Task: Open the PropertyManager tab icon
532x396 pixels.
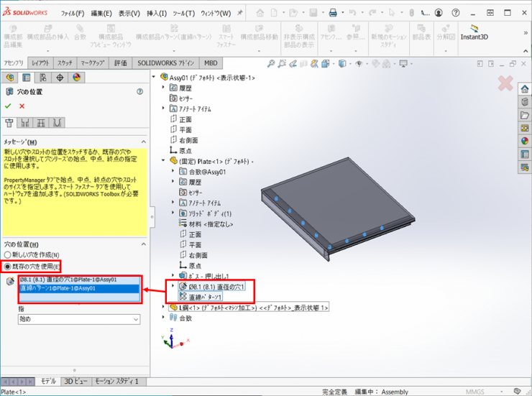Action: [x=27, y=78]
